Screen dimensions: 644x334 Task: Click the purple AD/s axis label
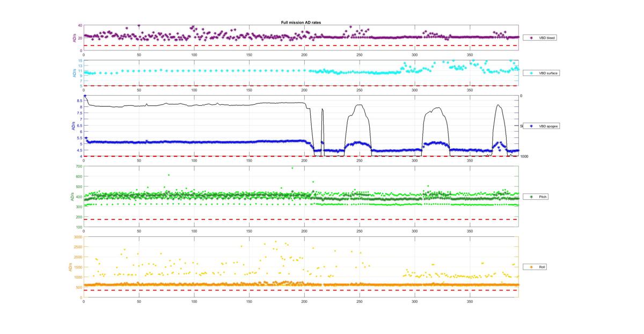[74, 38]
